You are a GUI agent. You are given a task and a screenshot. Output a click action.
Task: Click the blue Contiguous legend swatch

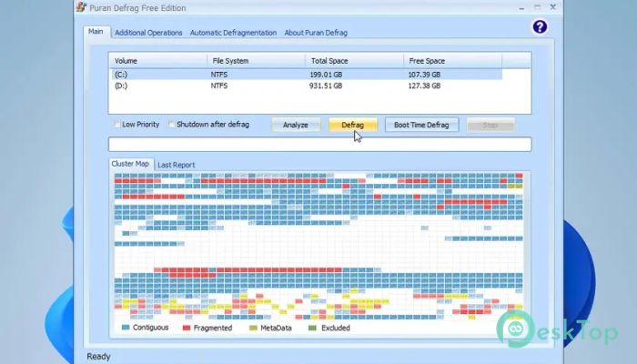pos(126,328)
